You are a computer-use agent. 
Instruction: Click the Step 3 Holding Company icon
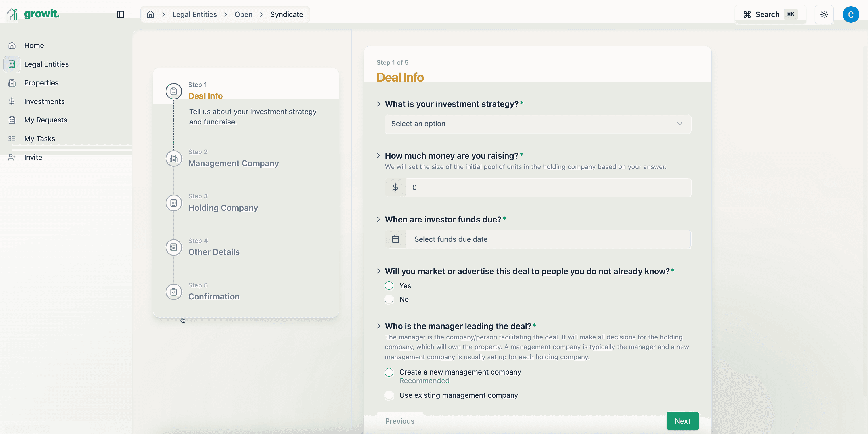pyautogui.click(x=174, y=203)
